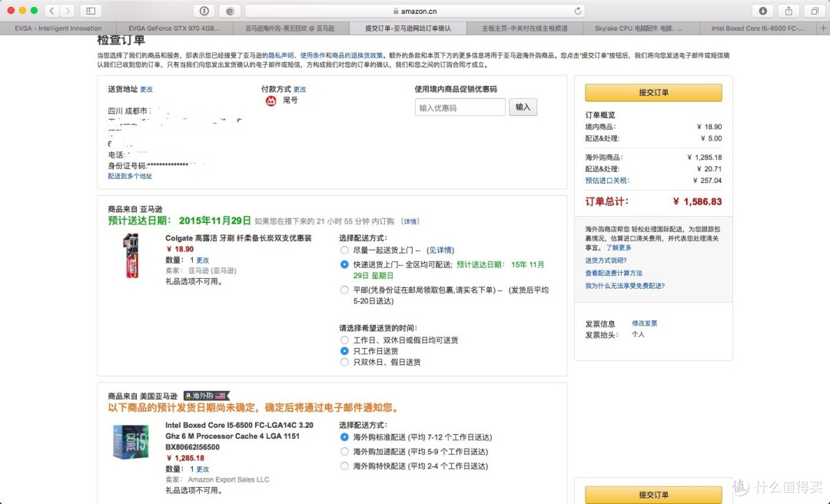830x504 pixels.
Task: Click the ¥ 1,285.18 price under Intel item
Action: coord(185,458)
